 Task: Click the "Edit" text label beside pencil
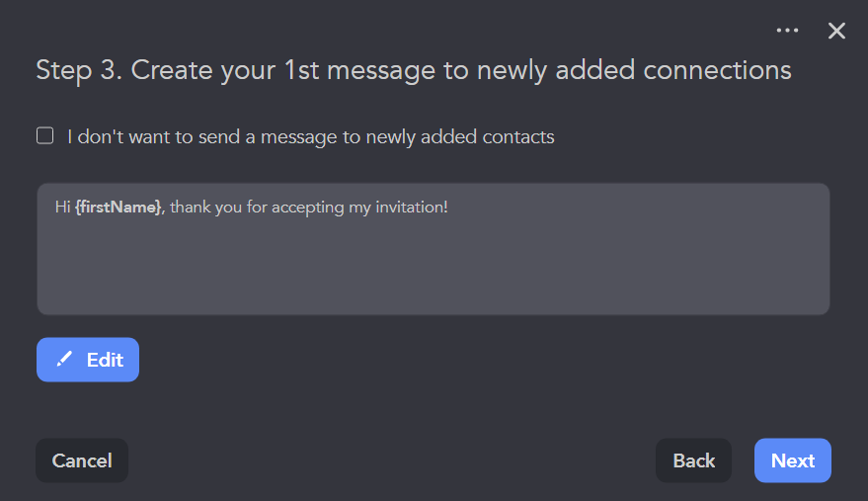coord(105,360)
